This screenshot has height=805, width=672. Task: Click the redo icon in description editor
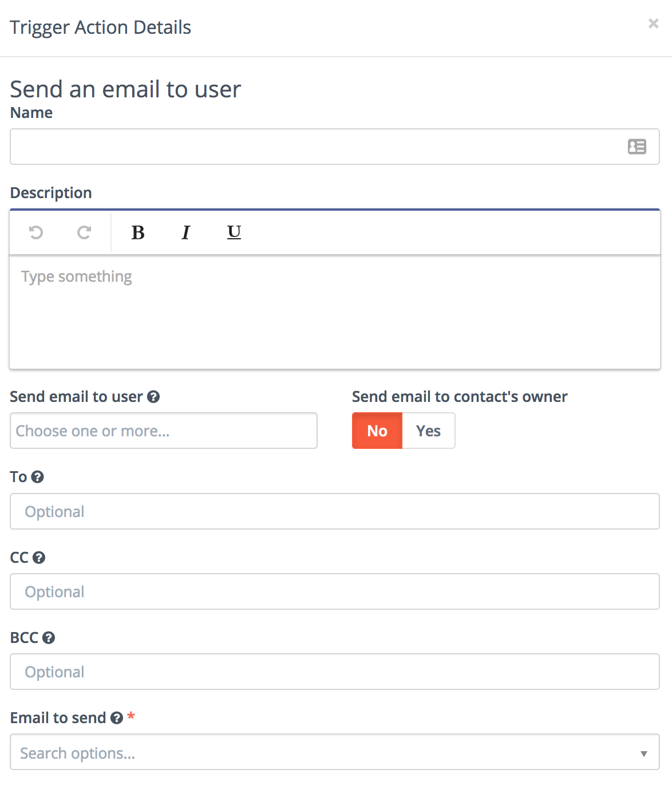84,232
